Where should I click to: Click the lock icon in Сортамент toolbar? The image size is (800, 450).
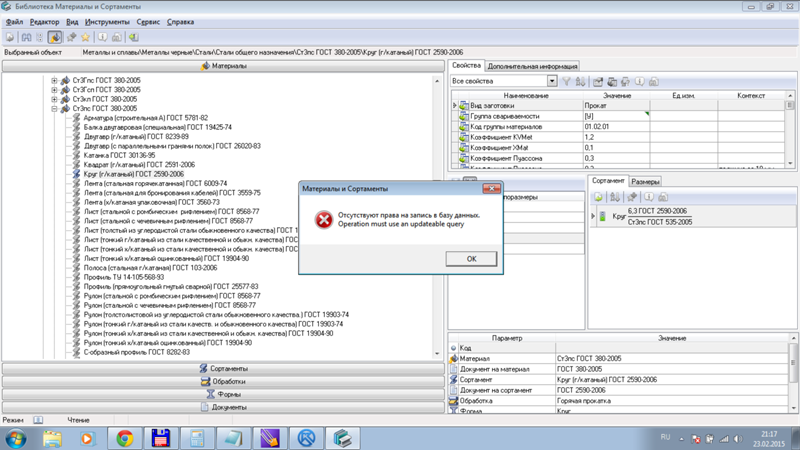coord(663,197)
